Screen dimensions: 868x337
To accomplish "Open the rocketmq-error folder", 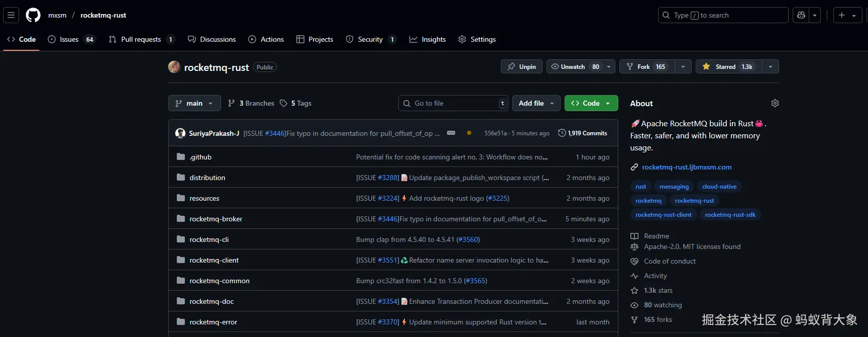I will pyautogui.click(x=213, y=322).
